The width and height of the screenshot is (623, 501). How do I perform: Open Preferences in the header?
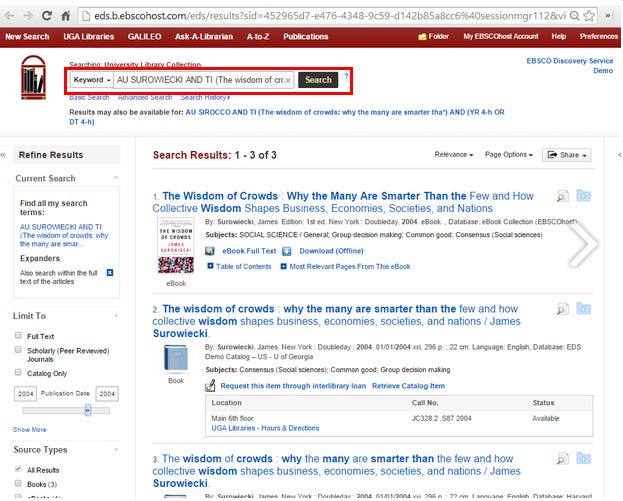[599, 37]
